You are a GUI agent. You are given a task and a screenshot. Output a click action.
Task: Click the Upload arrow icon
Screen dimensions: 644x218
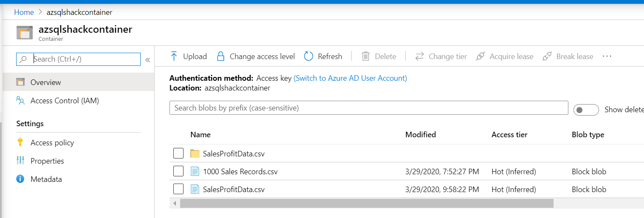(174, 57)
